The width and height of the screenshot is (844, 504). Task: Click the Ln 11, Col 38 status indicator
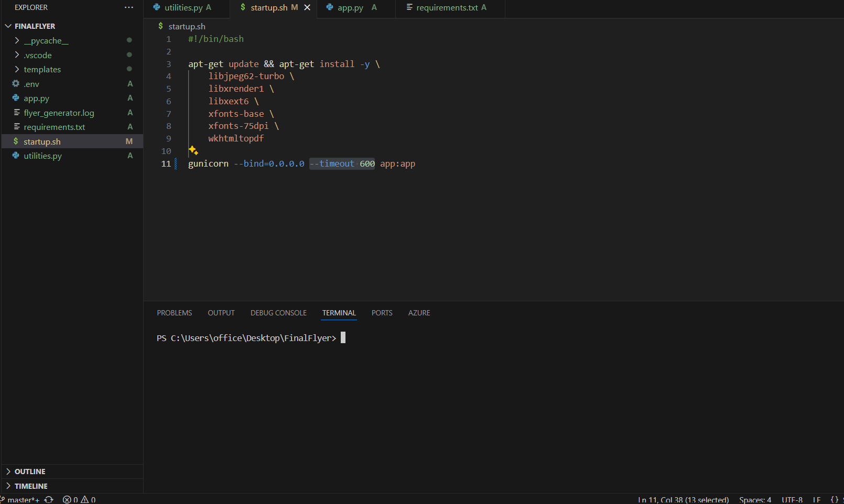pos(683,499)
